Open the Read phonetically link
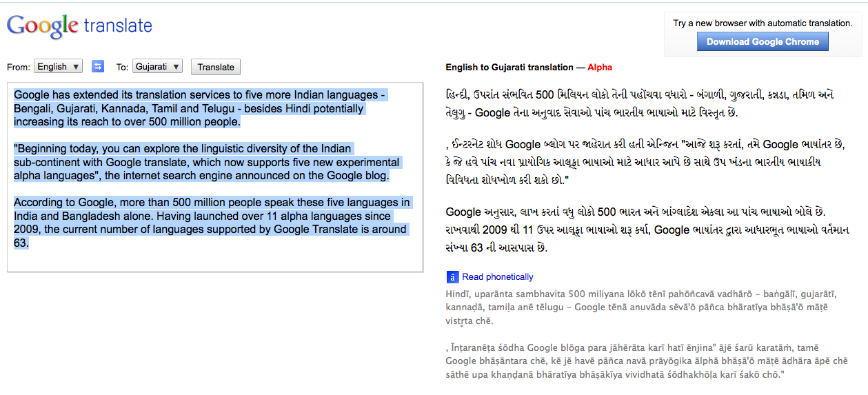Image resolution: width=868 pixels, height=395 pixels. pos(498,277)
